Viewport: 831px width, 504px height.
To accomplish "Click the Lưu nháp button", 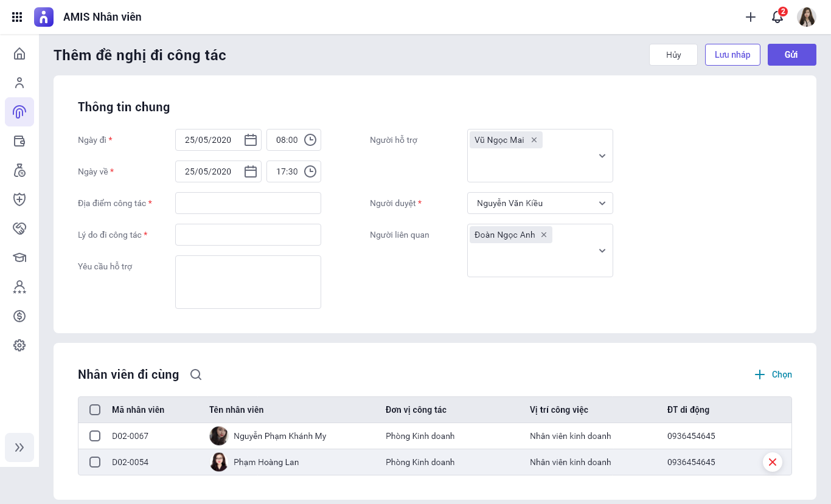I will point(732,55).
